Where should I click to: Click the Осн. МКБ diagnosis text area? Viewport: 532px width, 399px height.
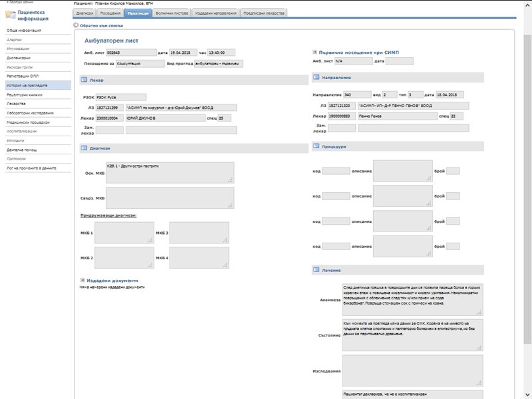[170, 172]
